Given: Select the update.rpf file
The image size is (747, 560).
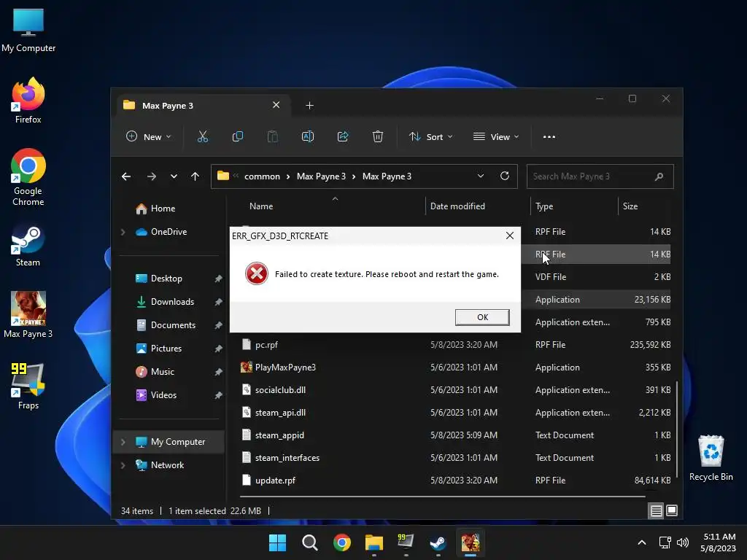Looking at the screenshot, I should [x=275, y=481].
